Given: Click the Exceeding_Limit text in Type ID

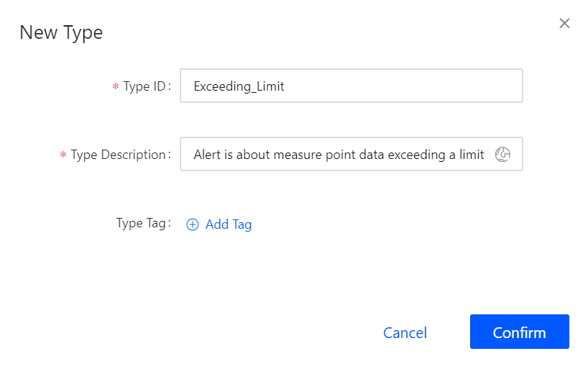Looking at the screenshot, I should point(239,86).
